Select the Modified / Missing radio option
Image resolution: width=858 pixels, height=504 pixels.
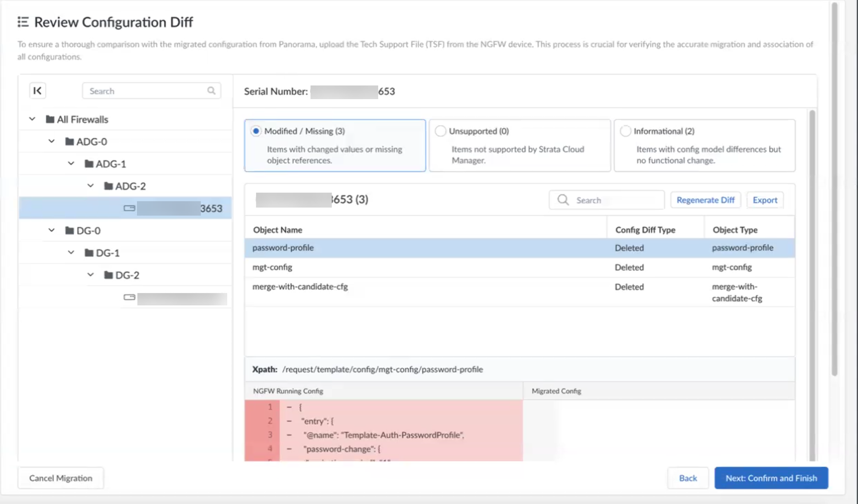[x=256, y=131]
